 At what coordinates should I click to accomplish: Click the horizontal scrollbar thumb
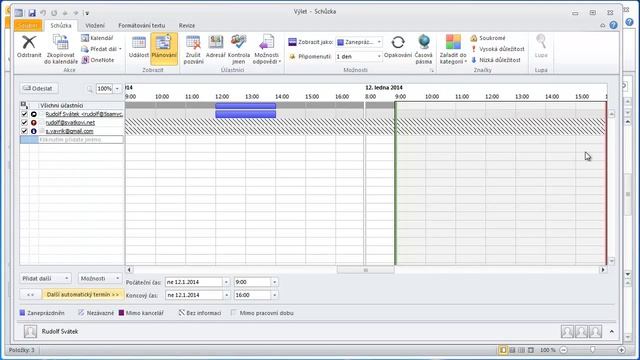[x=365, y=270]
